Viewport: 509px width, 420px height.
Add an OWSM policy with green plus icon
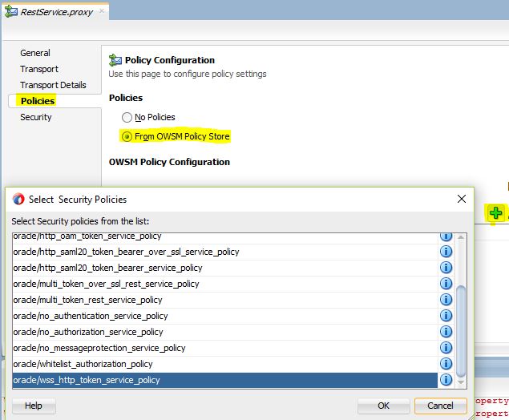coord(495,213)
